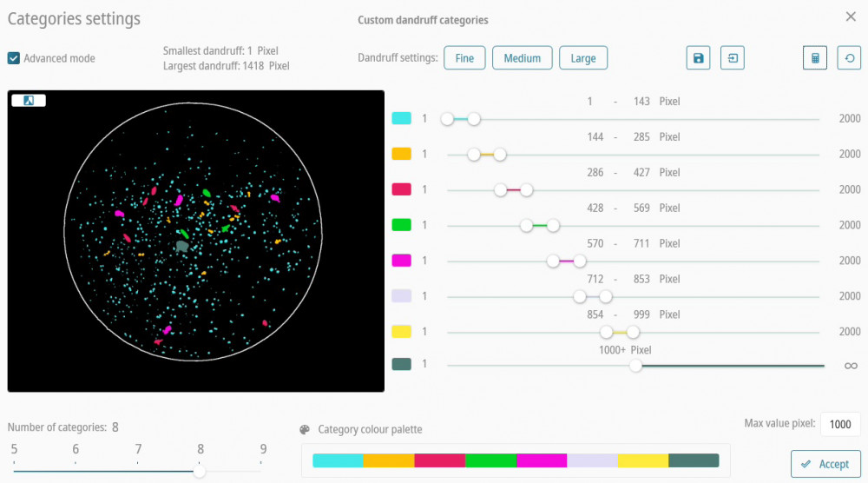Click the import settings arrow icon

pos(733,58)
